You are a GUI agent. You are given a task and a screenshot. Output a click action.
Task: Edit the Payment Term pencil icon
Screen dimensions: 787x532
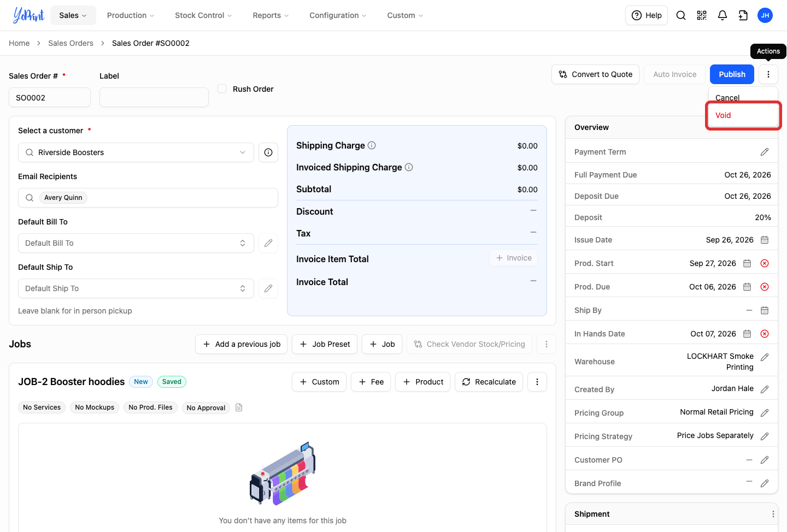pos(765,152)
